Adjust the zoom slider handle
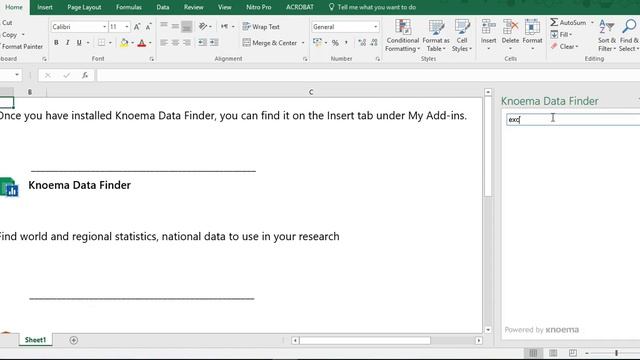Viewport: 640px width, 360px height. (616, 353)
